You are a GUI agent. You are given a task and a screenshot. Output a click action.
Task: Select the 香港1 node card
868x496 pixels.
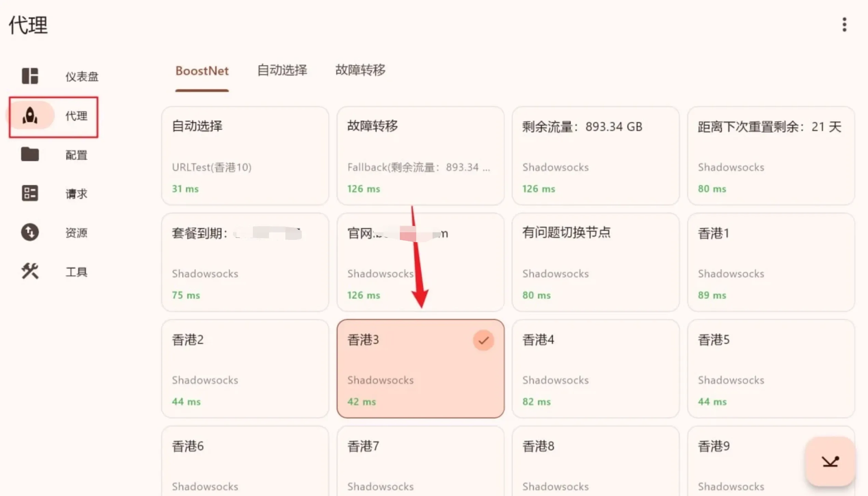(771, 262)
